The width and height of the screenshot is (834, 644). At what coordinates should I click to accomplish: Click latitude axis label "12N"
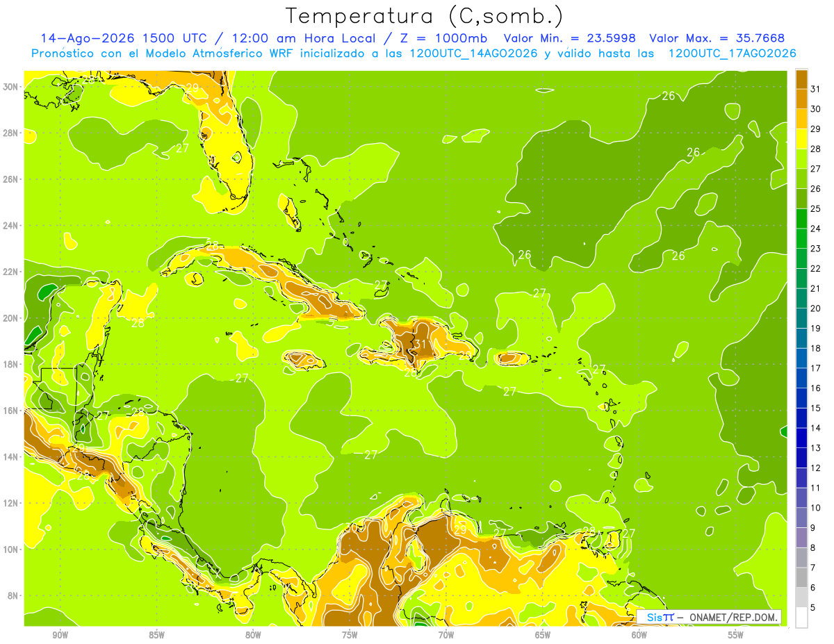pos(10,503)
